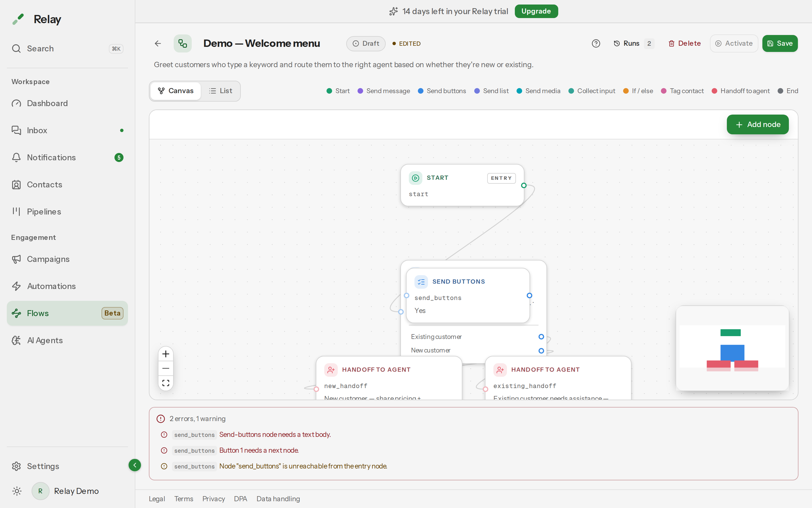
Task: Click the Tag contact legend label
Action: tap(687, 91)
